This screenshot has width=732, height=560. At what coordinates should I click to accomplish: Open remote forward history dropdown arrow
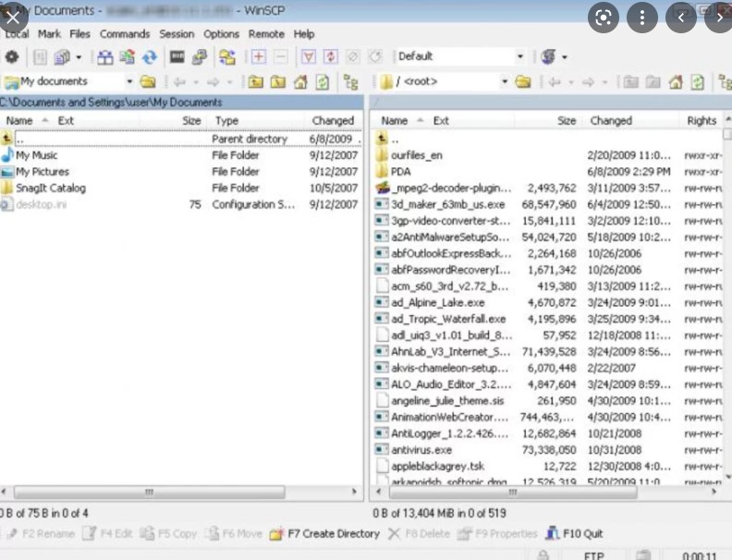tap(604, 82)
